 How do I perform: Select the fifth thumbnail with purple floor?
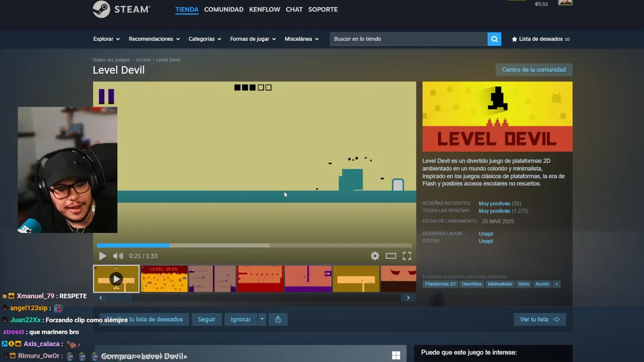click(x=308, y=279)
